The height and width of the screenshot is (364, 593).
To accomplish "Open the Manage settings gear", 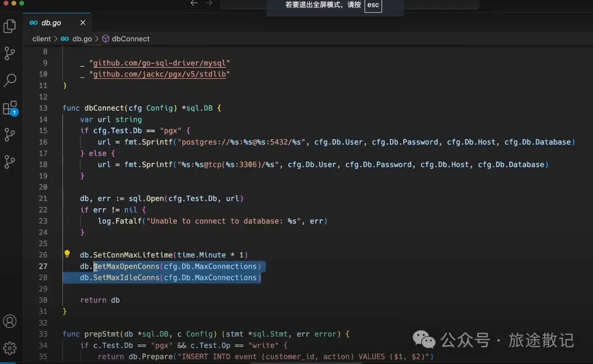I will click(10, 348).
